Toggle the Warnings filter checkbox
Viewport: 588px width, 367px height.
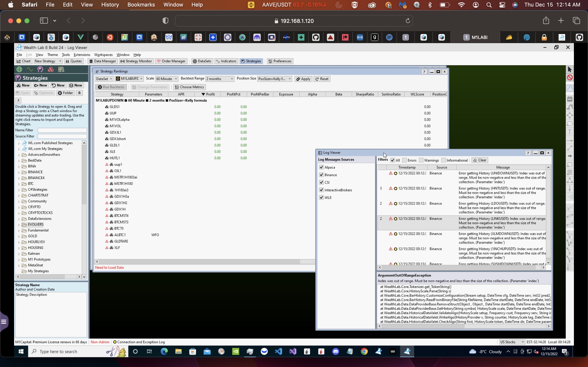pos(421,160)
